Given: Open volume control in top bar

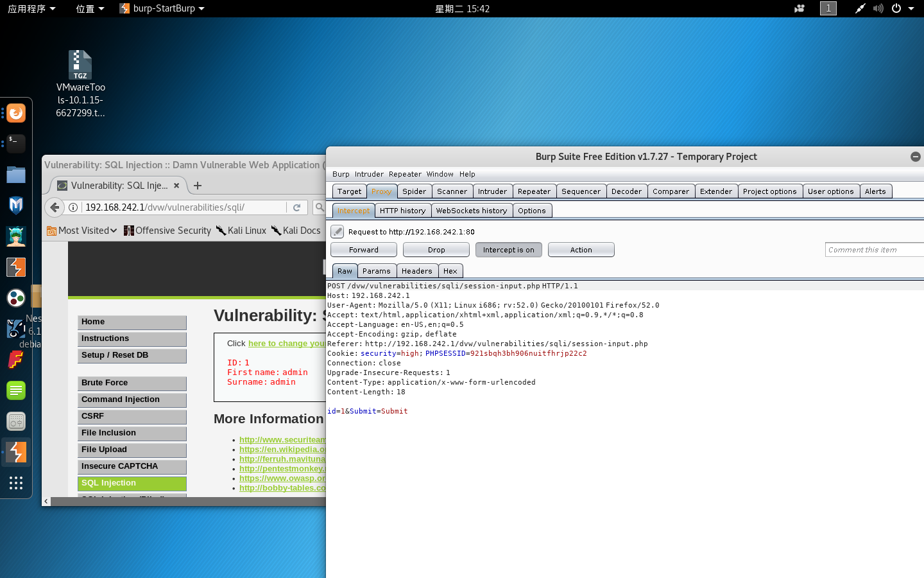Looking at the screenshot, I should point(878,8).
